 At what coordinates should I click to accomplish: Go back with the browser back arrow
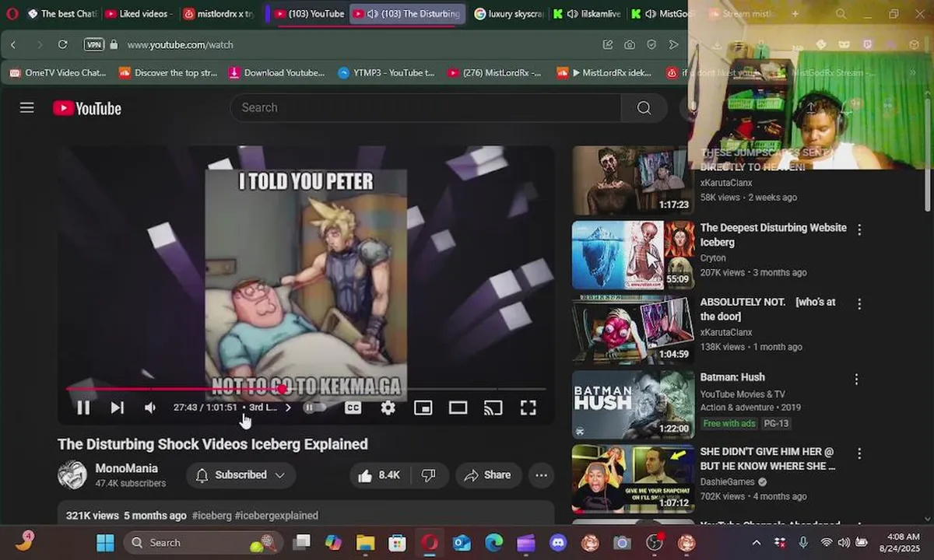point(13,44)
